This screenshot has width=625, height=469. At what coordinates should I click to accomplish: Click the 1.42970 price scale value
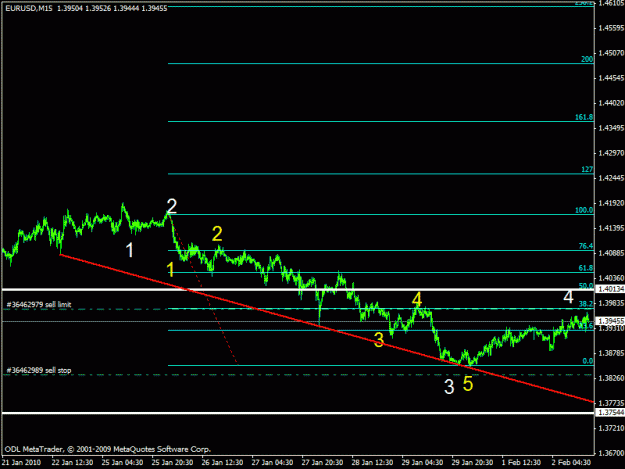[611, 153]
